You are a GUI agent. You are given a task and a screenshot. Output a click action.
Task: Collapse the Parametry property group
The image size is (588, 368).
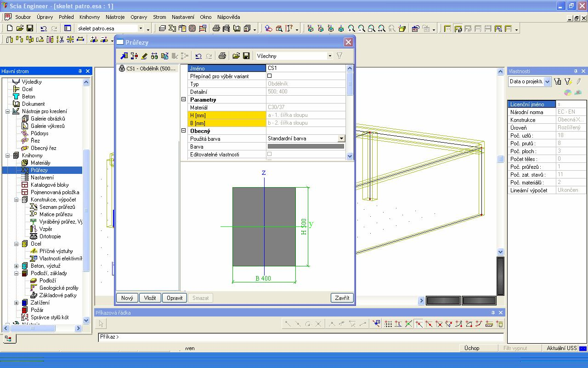pyautogui.click(x=184, y=99)
